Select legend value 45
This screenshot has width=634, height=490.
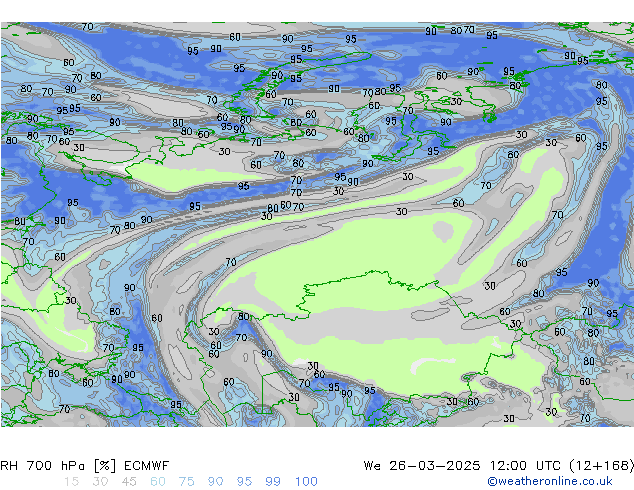(129, 482)
